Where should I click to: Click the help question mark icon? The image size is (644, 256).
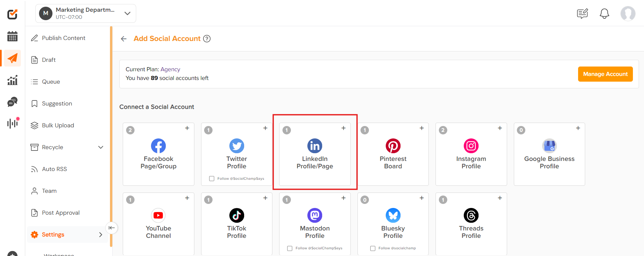tap(207, 39)
